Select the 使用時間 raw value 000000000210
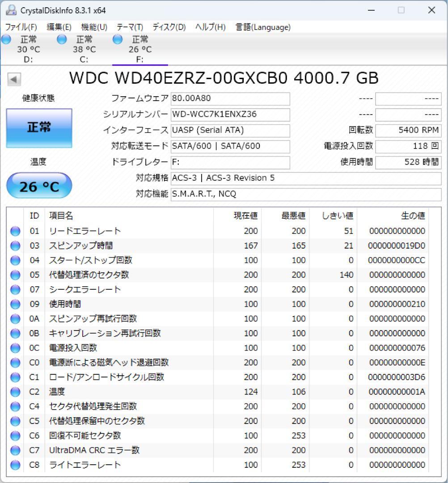This screenshot has width=448, height=483. point(397,305)
